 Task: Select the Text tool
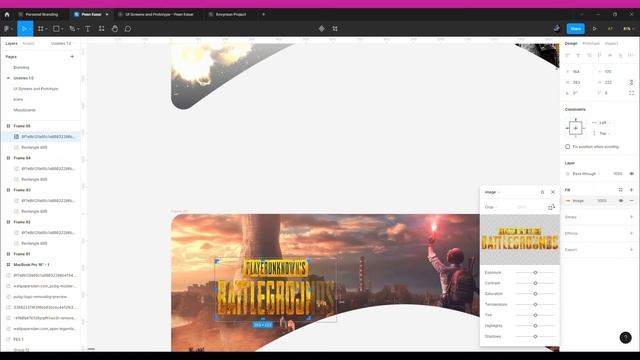click(x=88, y=29)
